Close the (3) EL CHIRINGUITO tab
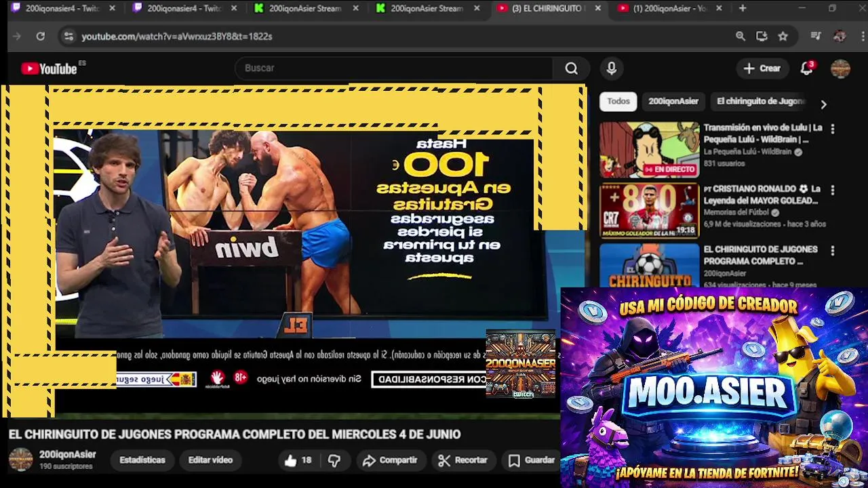The image size is (868, 488). (x=597, y=8)
